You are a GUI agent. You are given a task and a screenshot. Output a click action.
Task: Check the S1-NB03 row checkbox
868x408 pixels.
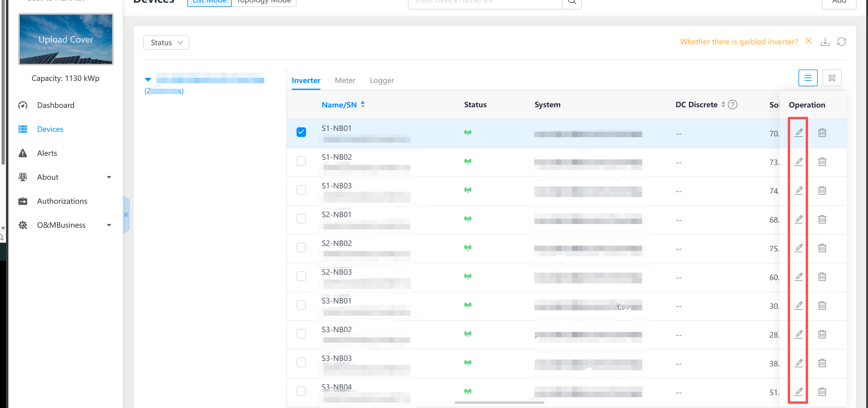pyautogui.click(x=301, y=190)
